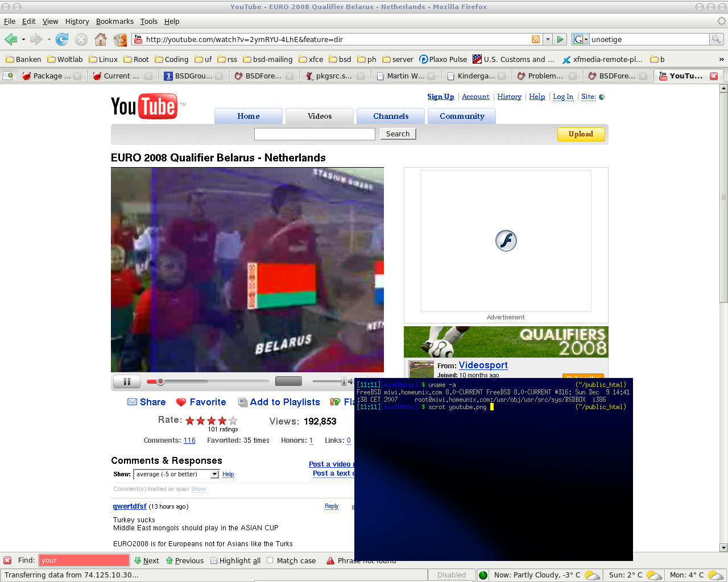The width and height of the screenshot is (728, 582).
Task: Open the home page icon
Action: pyautogui.click(x=101, y=39)
